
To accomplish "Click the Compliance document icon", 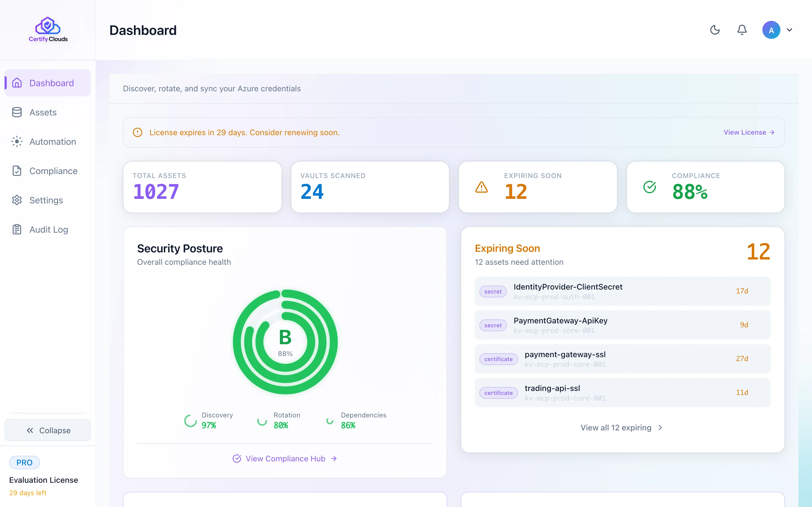I will coord(17,171).
